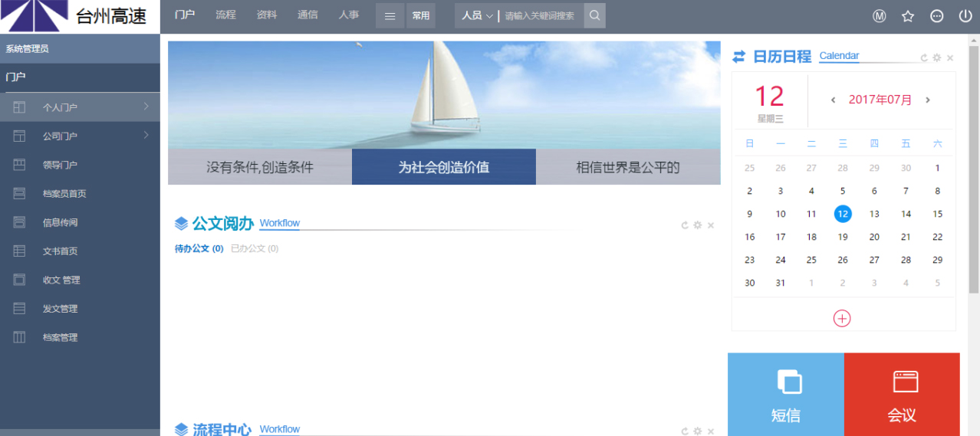Click the 文书首页 table icon

coord(20,251)
